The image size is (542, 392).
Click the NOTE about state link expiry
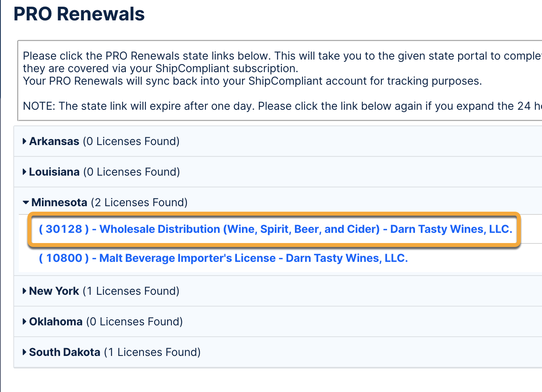coord(275,106)
